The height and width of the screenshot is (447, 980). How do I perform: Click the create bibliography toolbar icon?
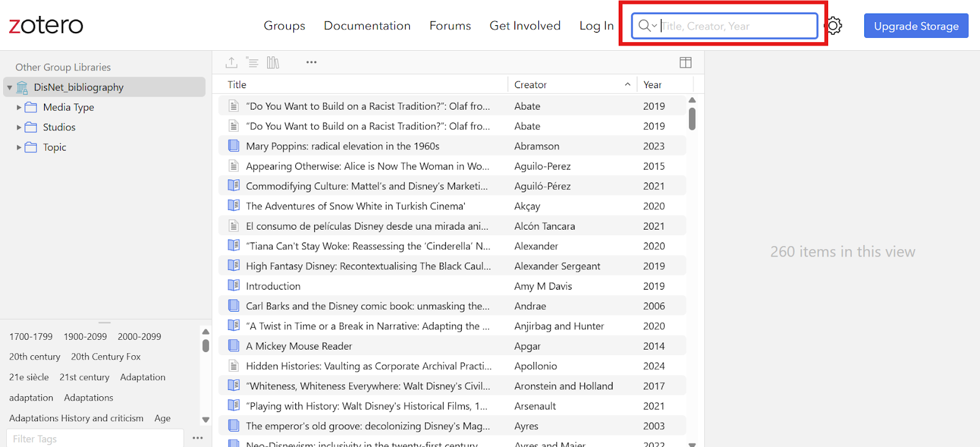click(273, 62)
